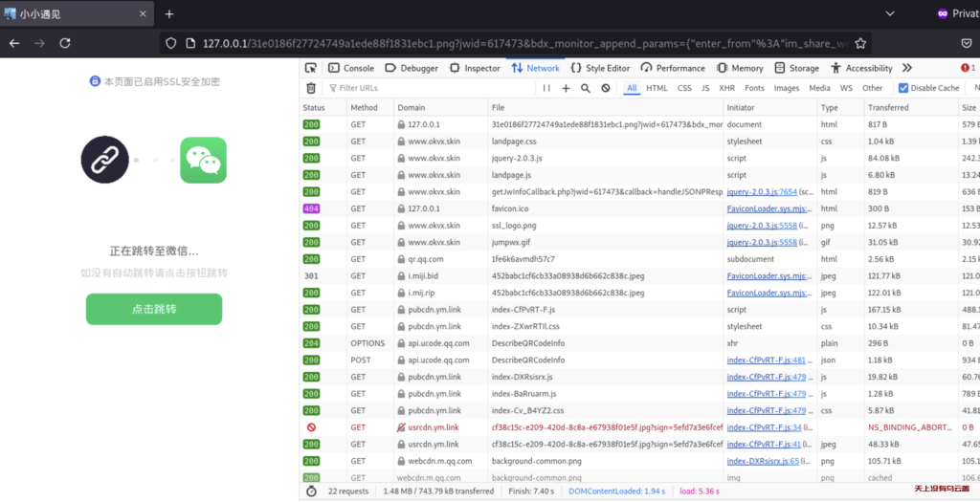Image resolution: width=980 pixels, height=502 pixels.
Task: Switch to the Debugger tab
Action: pyautogui.click(x=412, y=68)
